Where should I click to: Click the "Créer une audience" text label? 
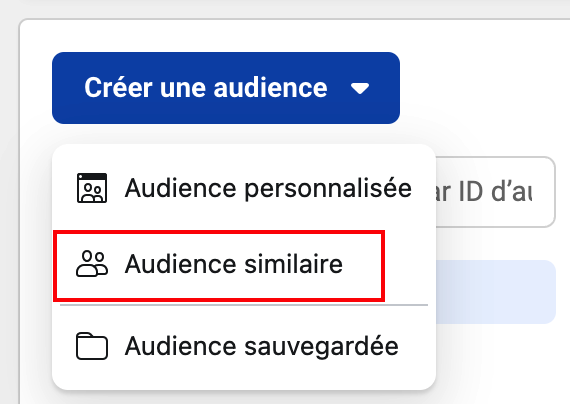click(x=206, y=88)
